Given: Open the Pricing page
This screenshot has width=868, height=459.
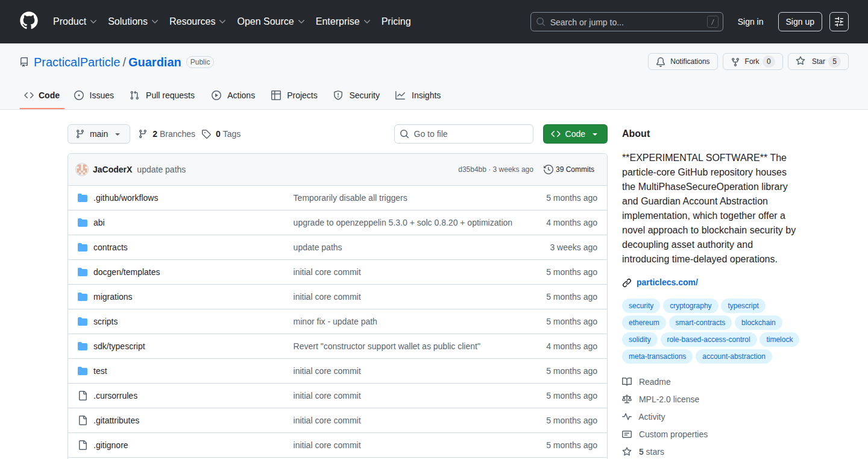Looking at the screenshot, I should 396,22.
